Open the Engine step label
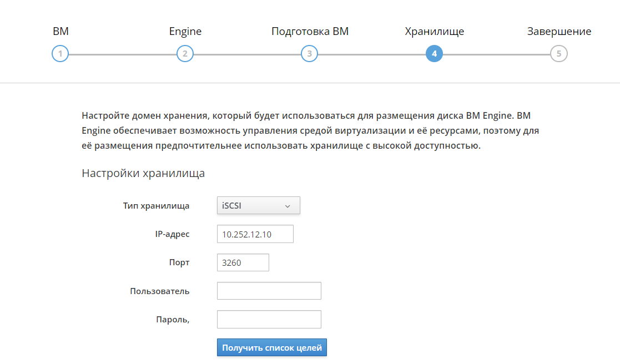 tap(185, 32)
